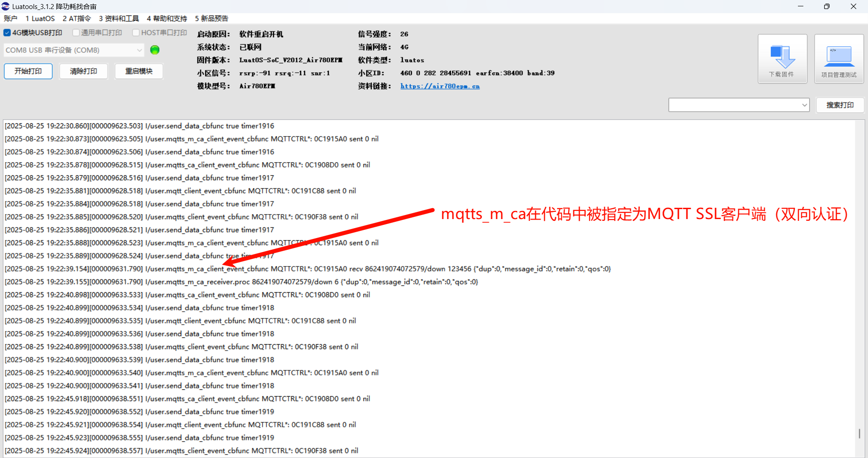
Task: Select log line timestamped 19:22:40.898
Action: (x=187, y=295)
